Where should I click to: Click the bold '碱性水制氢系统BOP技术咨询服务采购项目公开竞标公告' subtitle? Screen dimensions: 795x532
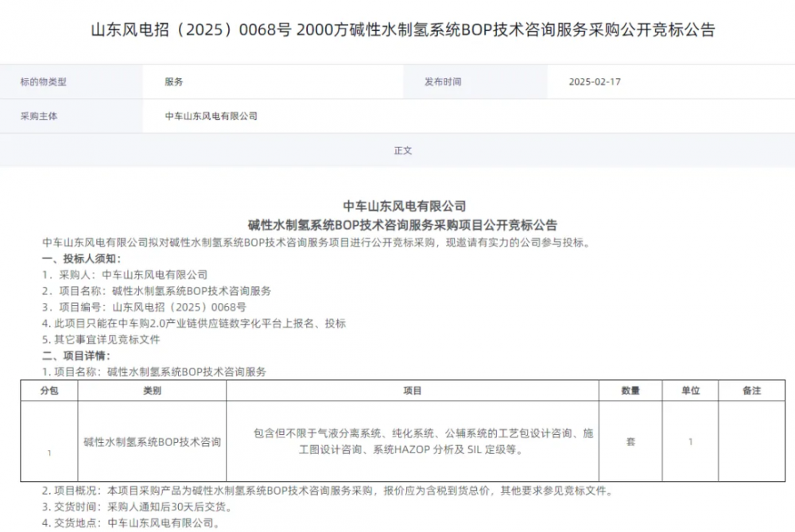402,225
